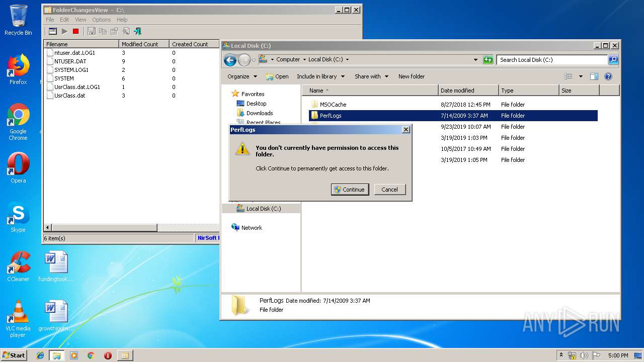Open the Edit menu in FolderChangesView

pyautogui.click(x=64, y=20)
